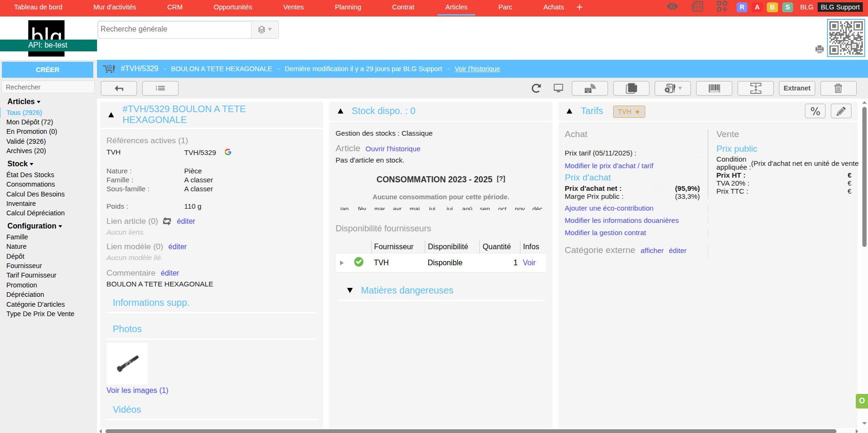868x433 pixels.
Task: Delete the article with the trash icon
Action: tap(838, 88)
